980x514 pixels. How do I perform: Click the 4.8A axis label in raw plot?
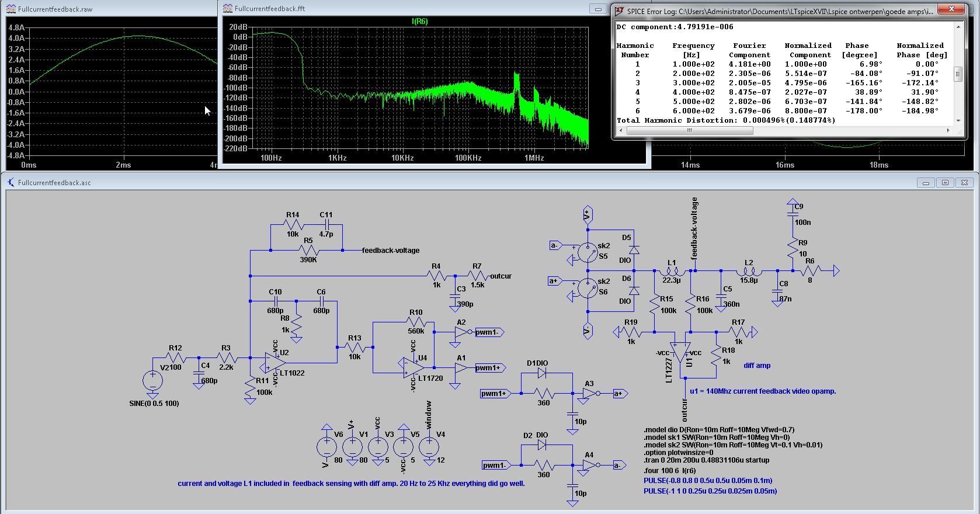click(x=16, y=27)
